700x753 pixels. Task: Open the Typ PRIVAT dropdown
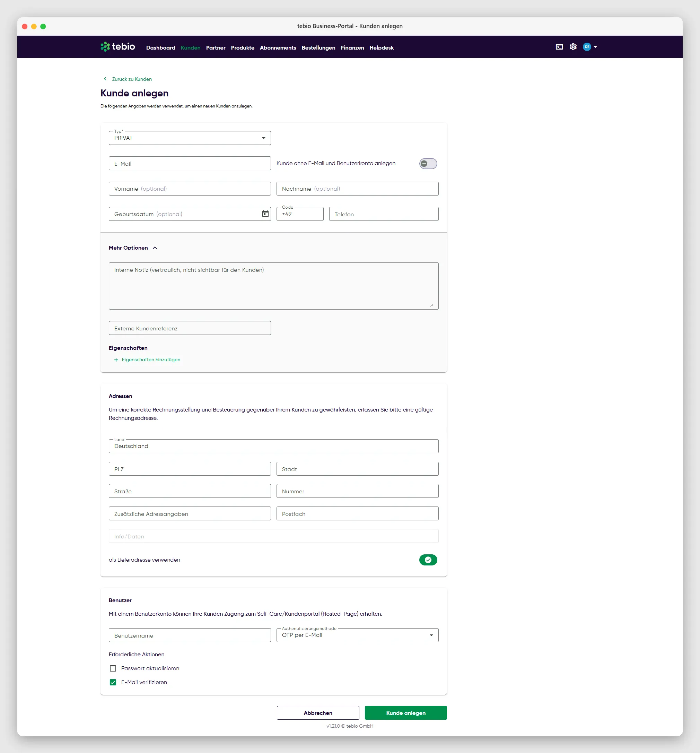click(190, 138)
